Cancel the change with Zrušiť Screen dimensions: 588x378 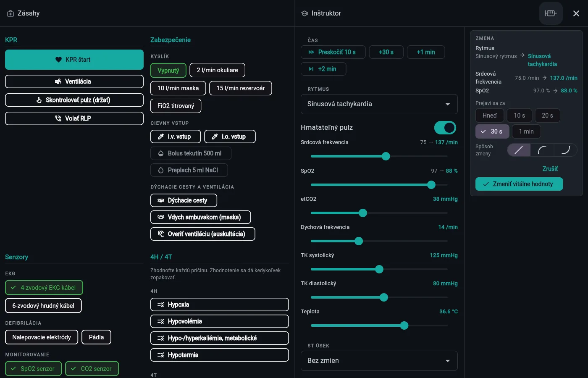click(550, 169)
